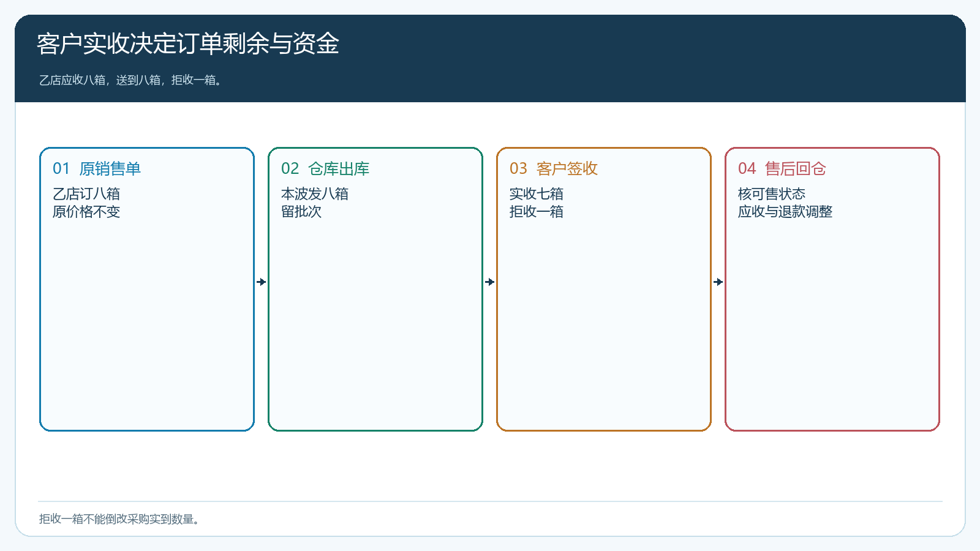Screen dimensions: 980x551
Task: Click 拒收一箱 in the 客户签收 card
Action: coord(537,212)
